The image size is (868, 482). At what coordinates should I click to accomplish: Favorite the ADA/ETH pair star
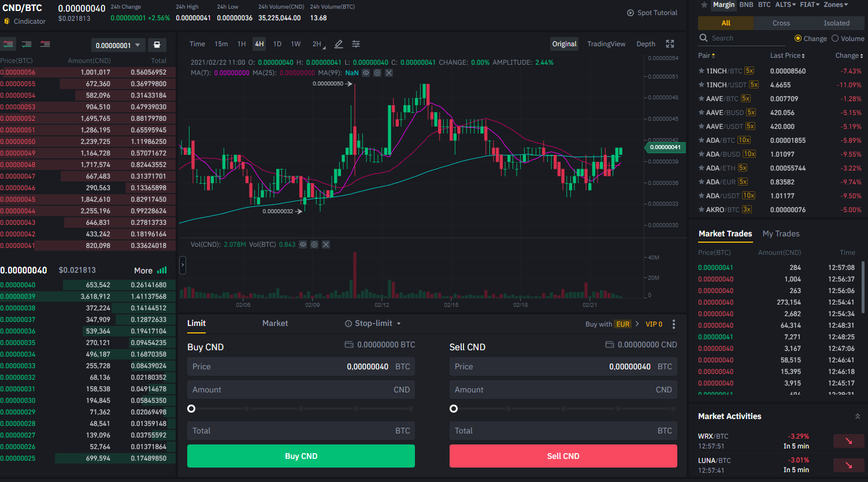(702, 168)
